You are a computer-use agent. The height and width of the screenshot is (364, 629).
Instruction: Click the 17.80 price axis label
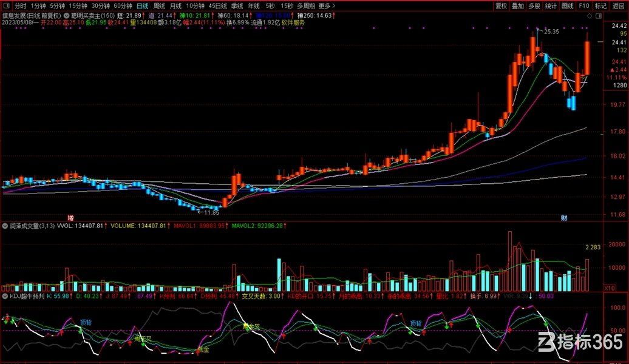619,132
